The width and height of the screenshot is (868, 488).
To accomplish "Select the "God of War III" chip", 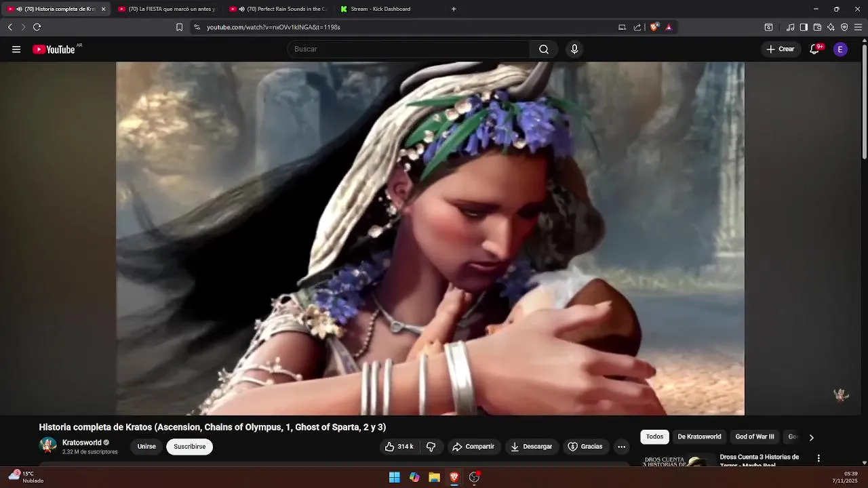I will click(755, 436).
